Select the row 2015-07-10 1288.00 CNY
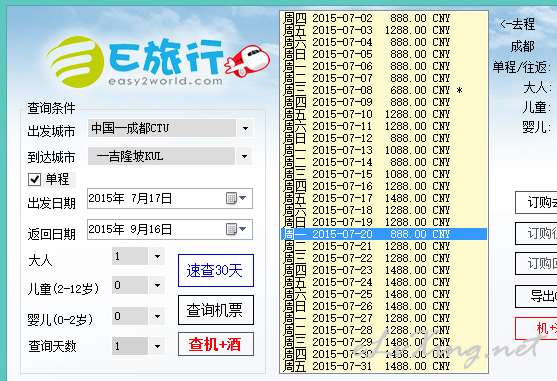The height and width of the screenshot is (381, 557). [384, 114]
